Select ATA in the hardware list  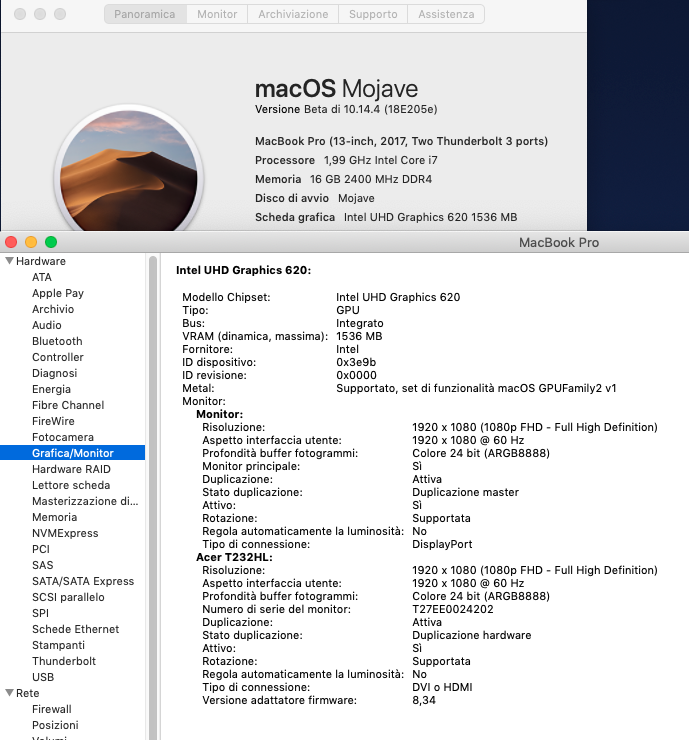[x=42, y=277]
